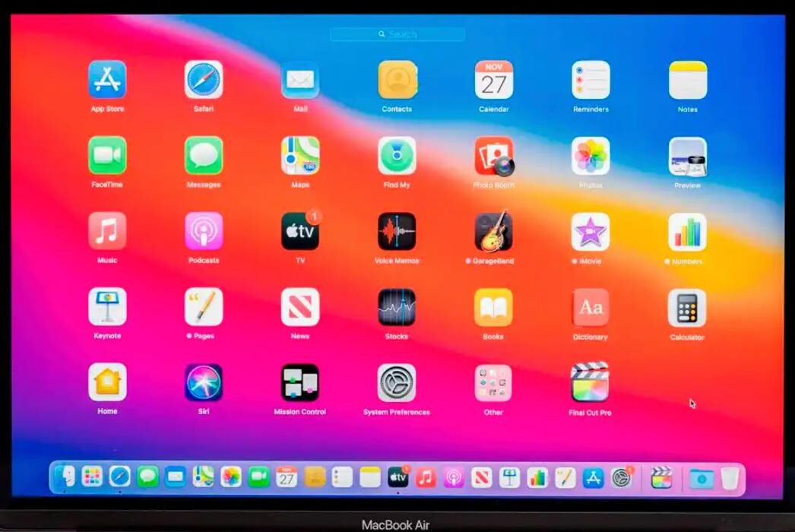Launch Photo Booth from Launchpad
Image resolution: width=795 pixels, height=532 pixels.
click(x=493, y=156)
